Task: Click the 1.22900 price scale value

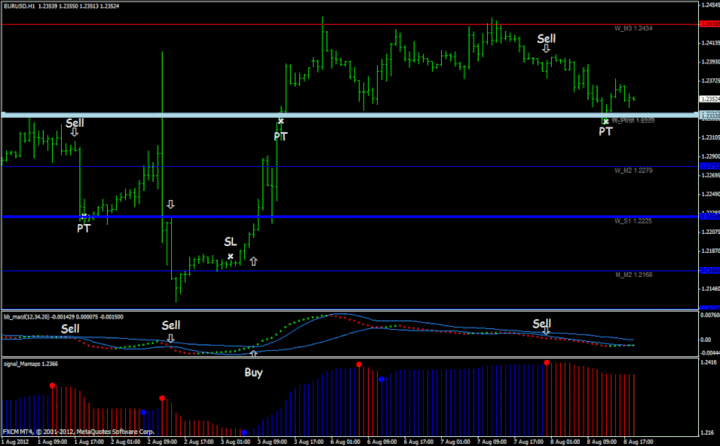Action: click(710, 156)
